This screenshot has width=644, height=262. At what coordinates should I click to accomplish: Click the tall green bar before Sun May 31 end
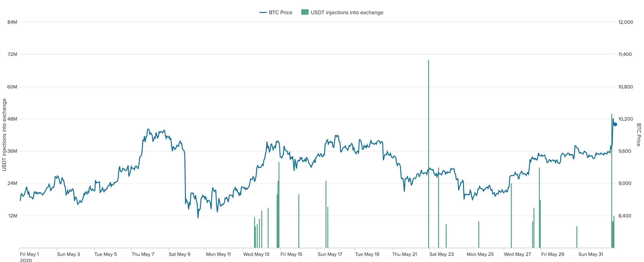pos(611,175)
